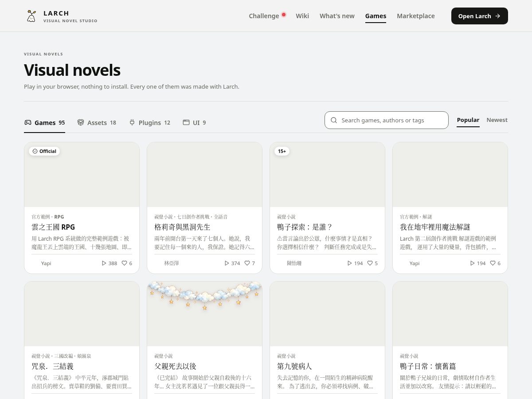Click the Official badge checkmark icon
Viewport: 532px width, 399px height.
35,151
